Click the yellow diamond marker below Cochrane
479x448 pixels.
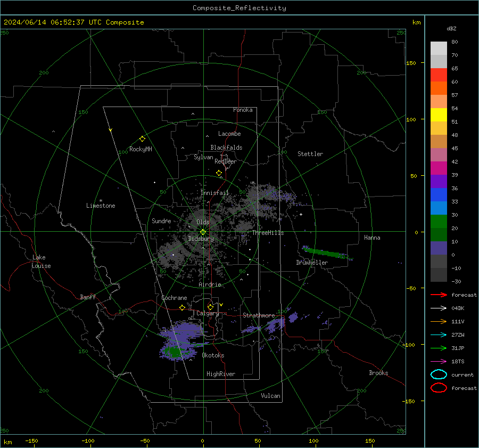(x=182, y=308)
